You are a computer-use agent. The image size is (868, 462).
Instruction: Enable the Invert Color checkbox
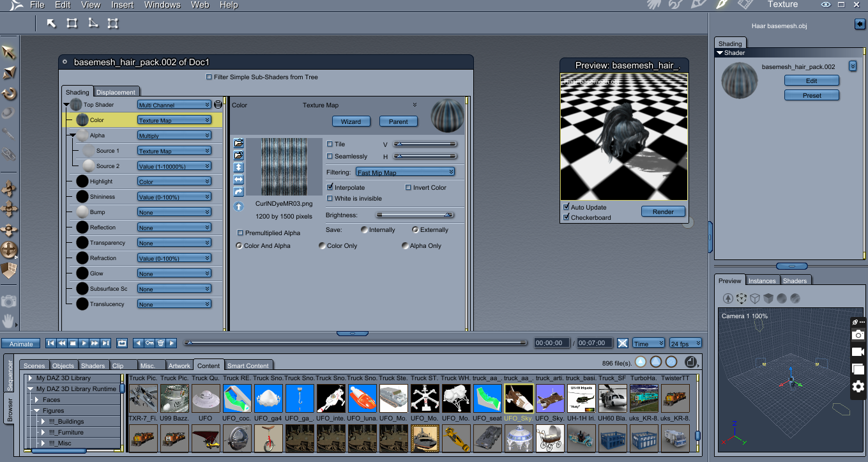tap(408, 188)
